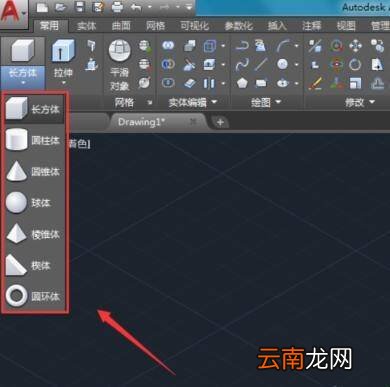Open the Undo history dropdown arrow
The image size is (390, 387).
(149, 7)
